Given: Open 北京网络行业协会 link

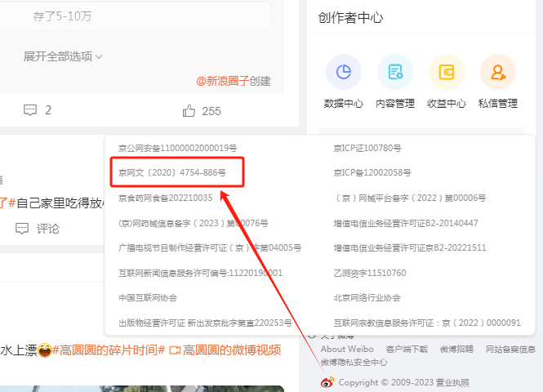Looking at the screenshot, I should tap(367, 298).
